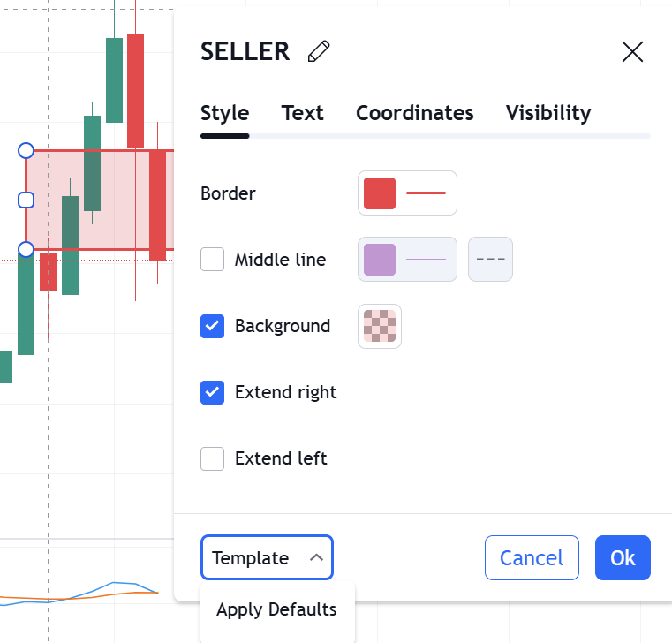Choose Apply Defaults from the Template menu
Screen dimensions: 672x643
pos(276,609)
